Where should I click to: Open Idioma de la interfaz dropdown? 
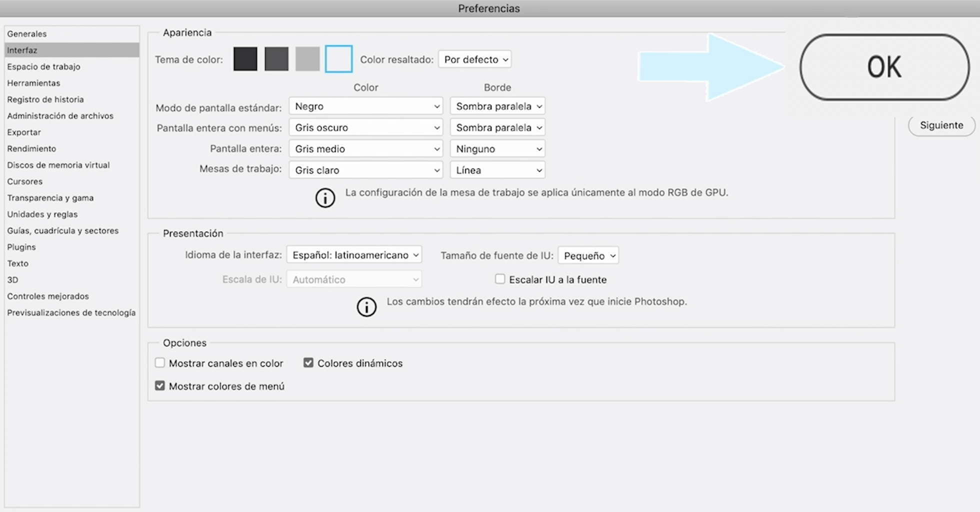354,255
